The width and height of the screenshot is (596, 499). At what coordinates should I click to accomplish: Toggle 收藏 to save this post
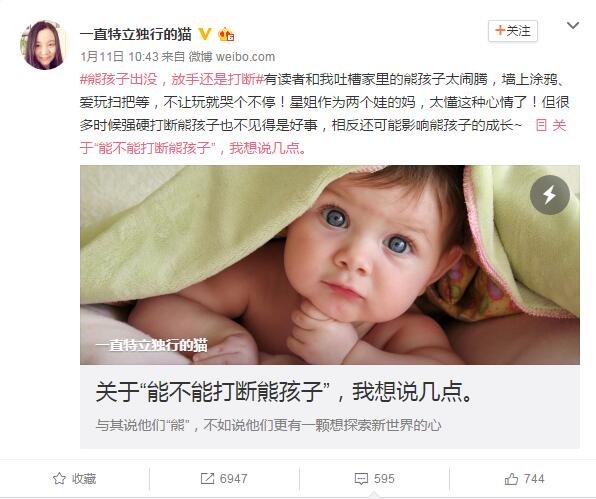(x=74, y=478)
